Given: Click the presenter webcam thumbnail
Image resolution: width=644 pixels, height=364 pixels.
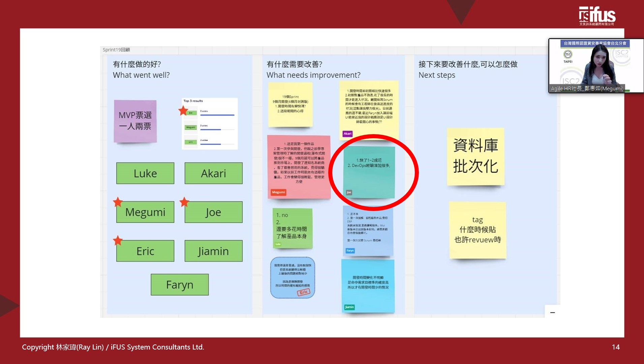Looking at the screenshot, I should click(595, 66).
